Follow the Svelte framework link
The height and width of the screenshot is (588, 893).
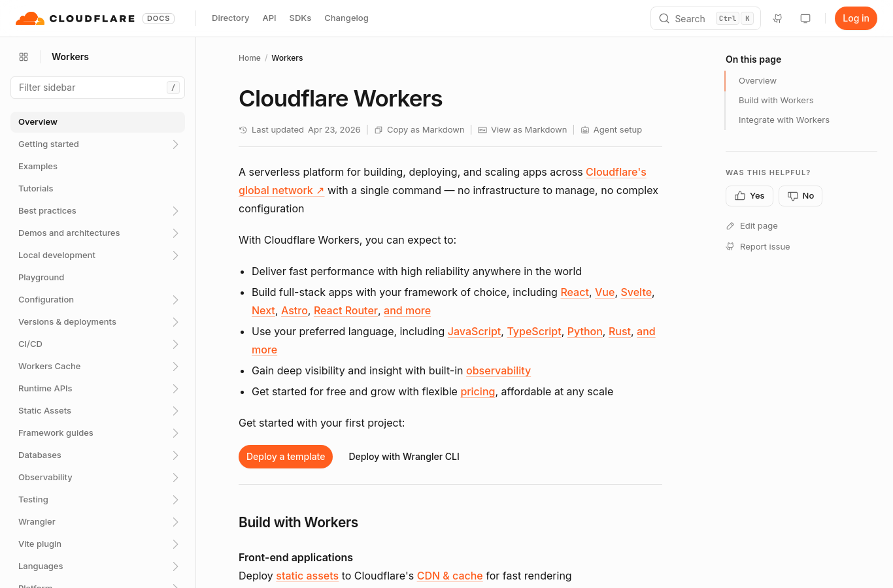tap(636, 293)
